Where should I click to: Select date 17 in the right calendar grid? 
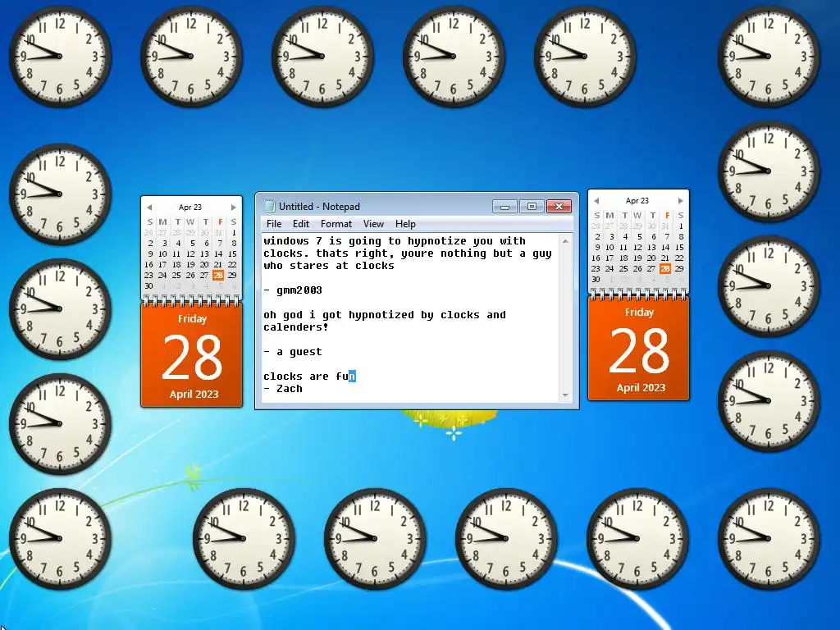pyautogui.click(x=609, y=258)
